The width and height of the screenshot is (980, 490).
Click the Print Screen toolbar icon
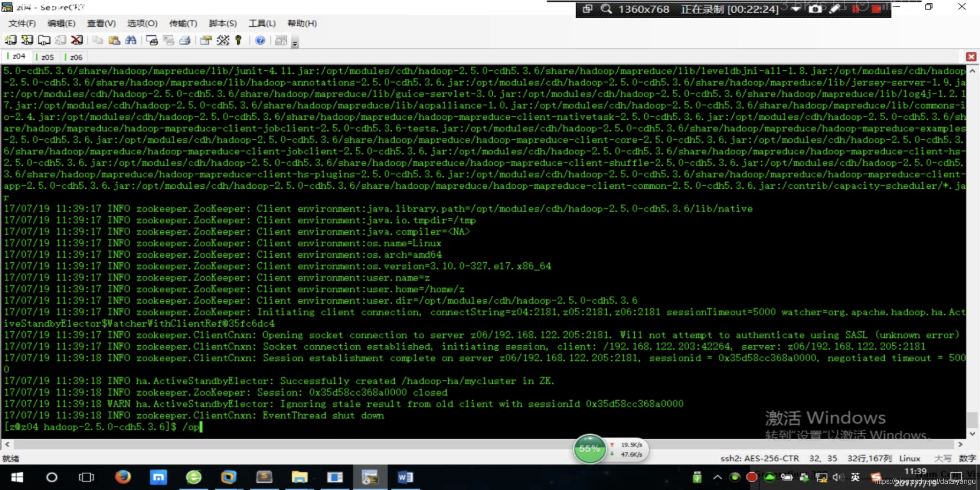pyautogui.click(x=152, y=40)
